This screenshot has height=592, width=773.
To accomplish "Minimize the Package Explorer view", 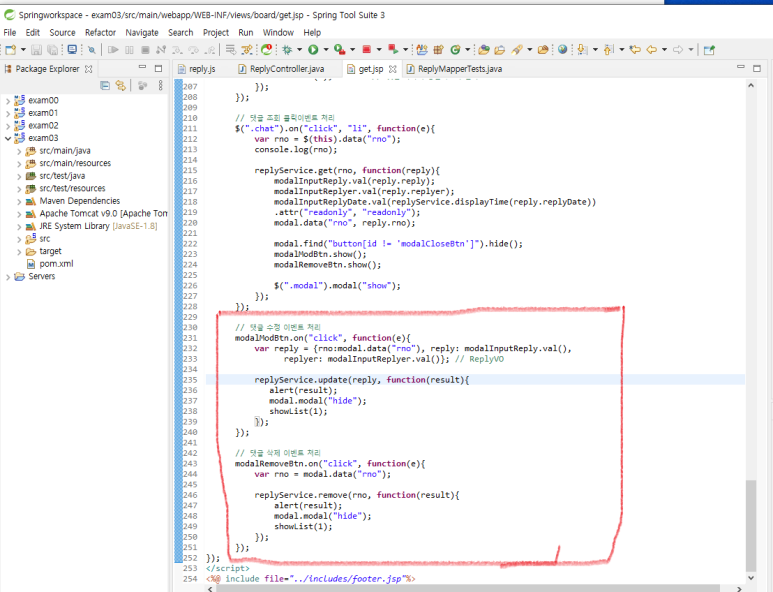I will click(x=142, y=67).
